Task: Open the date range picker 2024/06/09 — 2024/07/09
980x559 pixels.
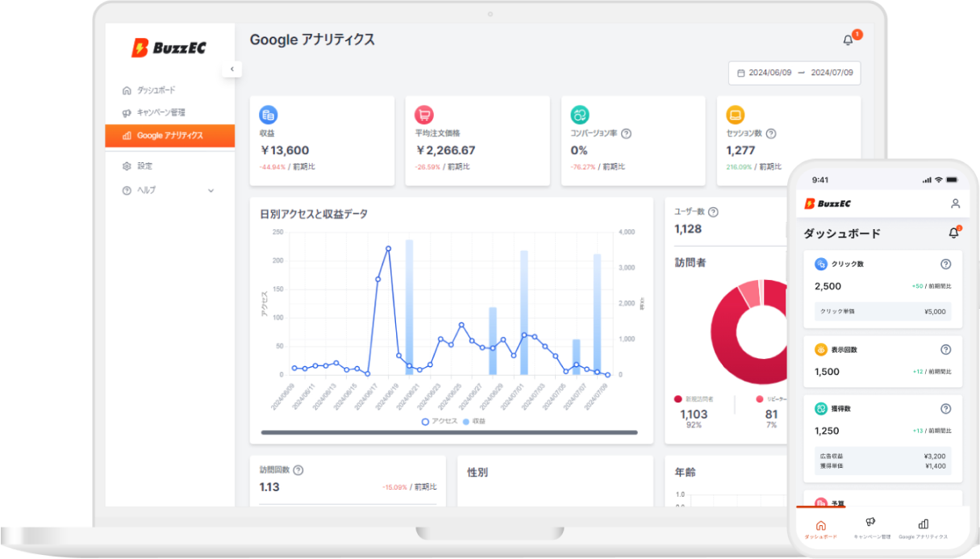Action: click(x=794, y=73)
